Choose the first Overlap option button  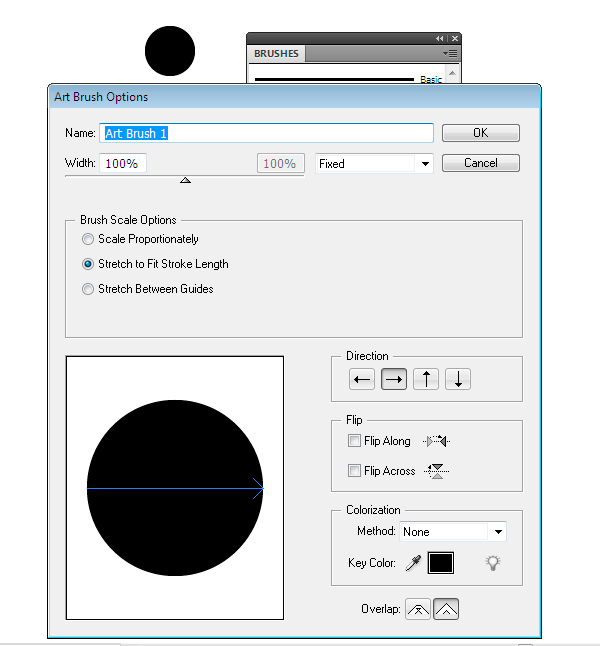point(418,609)
